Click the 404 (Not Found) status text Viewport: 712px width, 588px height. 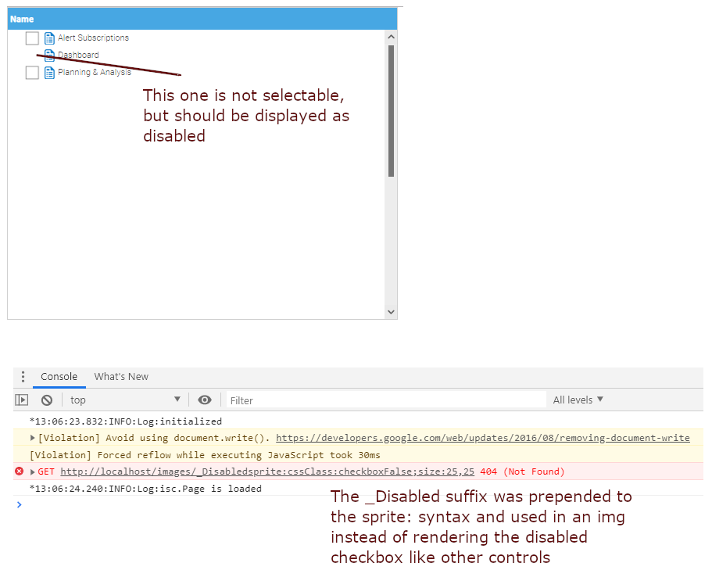coord(522,471)
